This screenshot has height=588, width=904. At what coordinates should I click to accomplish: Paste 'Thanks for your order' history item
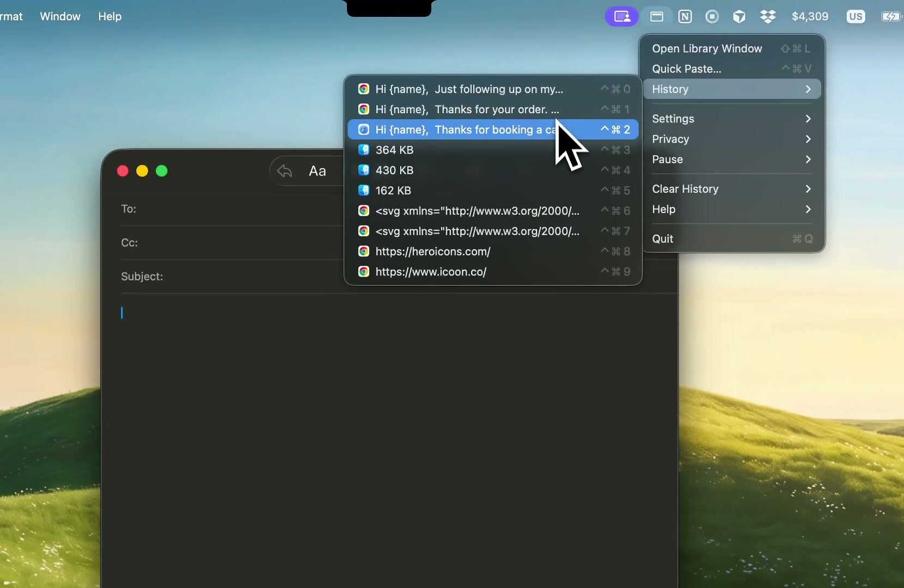tap(493, 109)
